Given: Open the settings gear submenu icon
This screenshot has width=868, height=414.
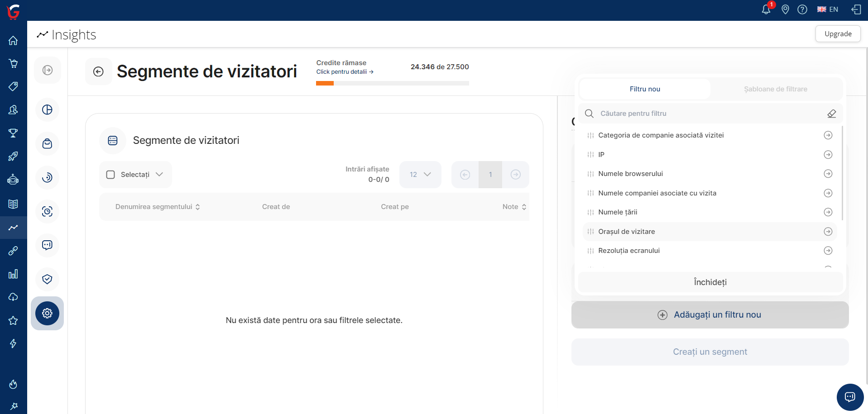Looking at the screenshot, I should click(x=47, y=313).
